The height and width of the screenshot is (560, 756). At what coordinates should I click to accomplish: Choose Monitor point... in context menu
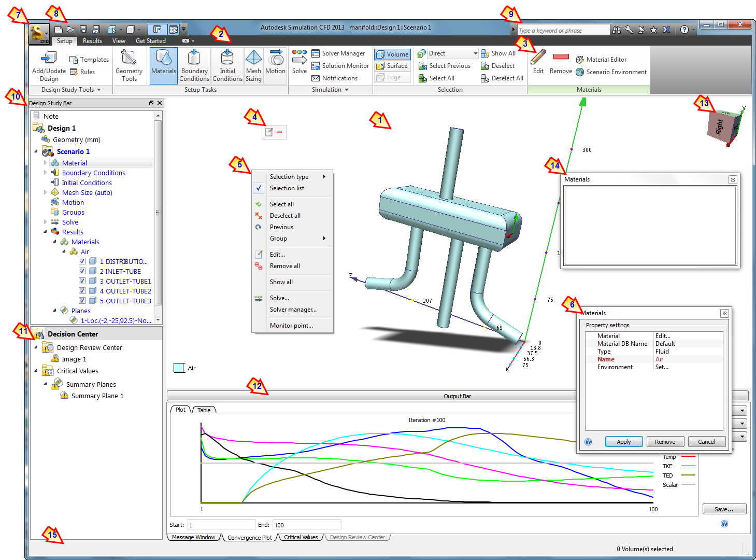point(292,326)
